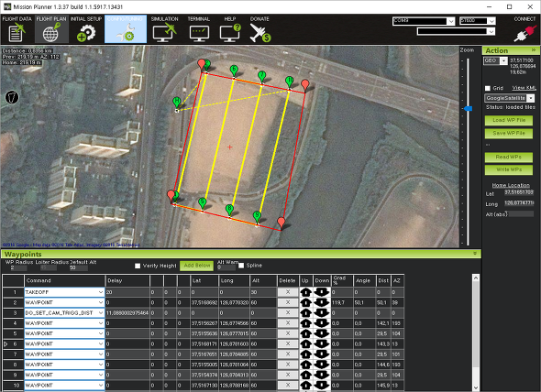
Task: Open the GoogleSatellite map type dropdown
Action: pyautogui.click(x=531, y=99)
